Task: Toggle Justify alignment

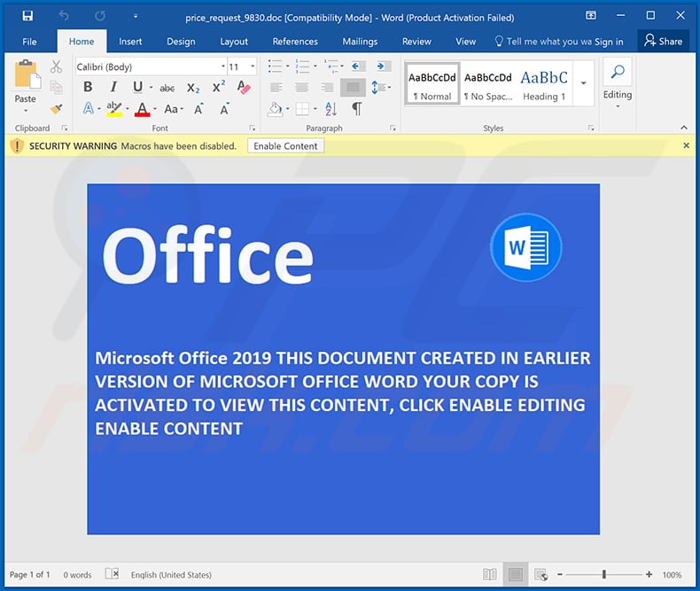Action: [x=353, y=88]
